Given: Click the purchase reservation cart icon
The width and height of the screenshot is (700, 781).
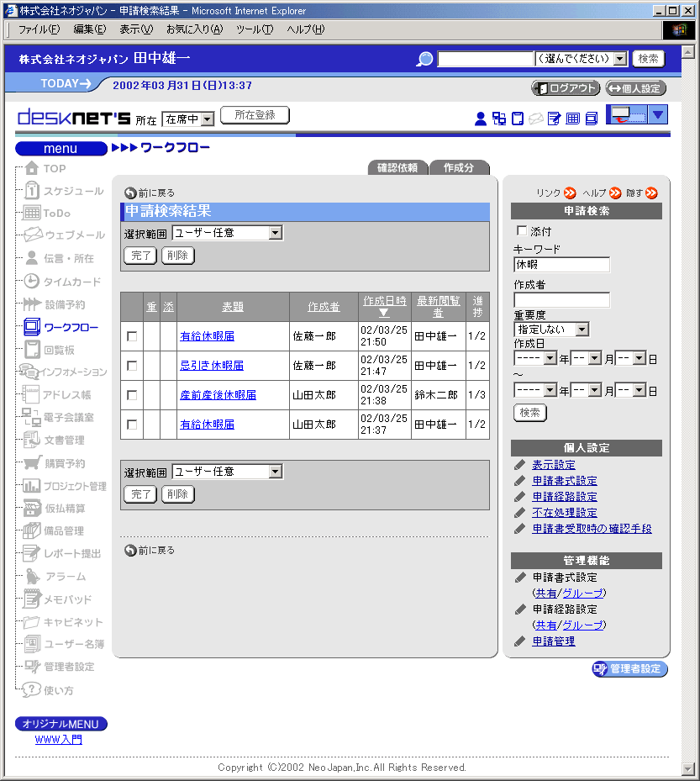Looking at the screenshot, I should click(x=32, y=463).
